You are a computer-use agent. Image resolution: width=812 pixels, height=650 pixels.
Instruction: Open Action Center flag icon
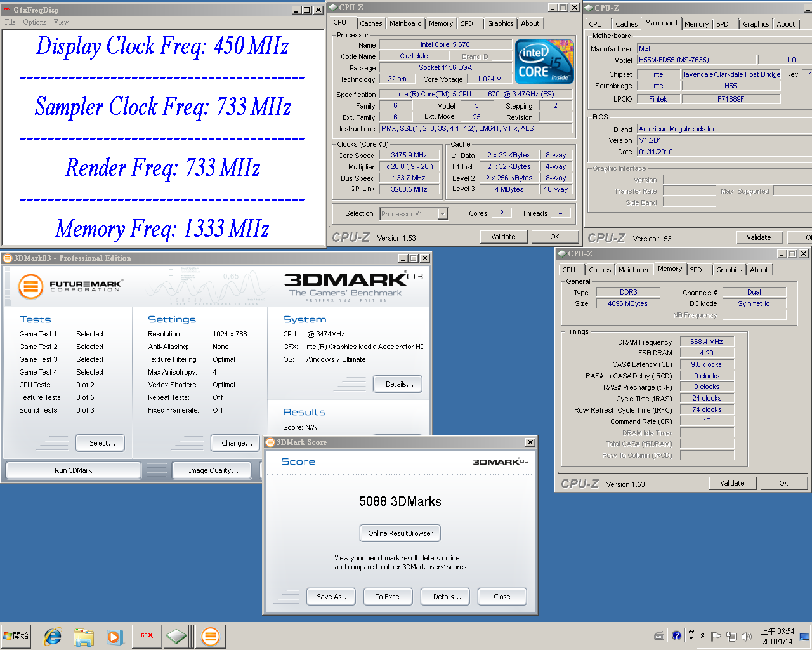point(716,636)
